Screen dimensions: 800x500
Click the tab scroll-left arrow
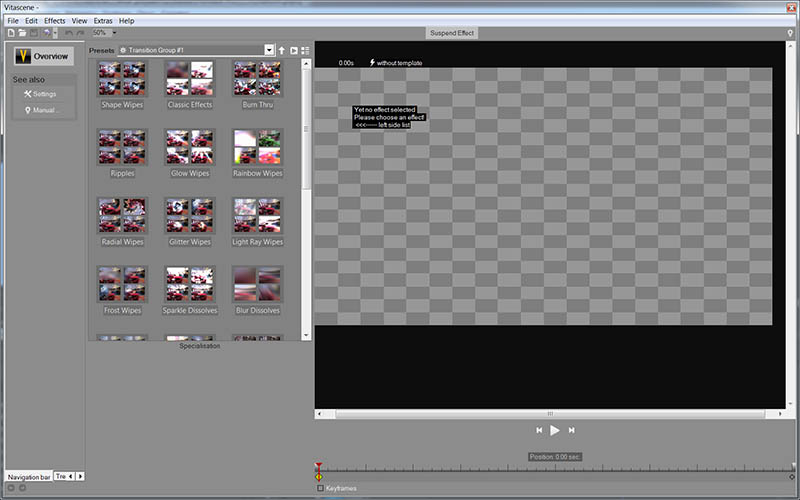(71, 477)
